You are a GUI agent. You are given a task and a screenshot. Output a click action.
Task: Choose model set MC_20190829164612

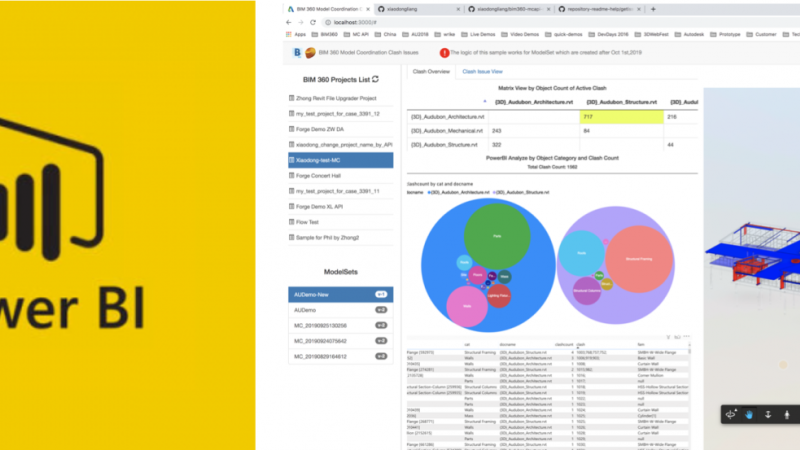click(341, 356)
